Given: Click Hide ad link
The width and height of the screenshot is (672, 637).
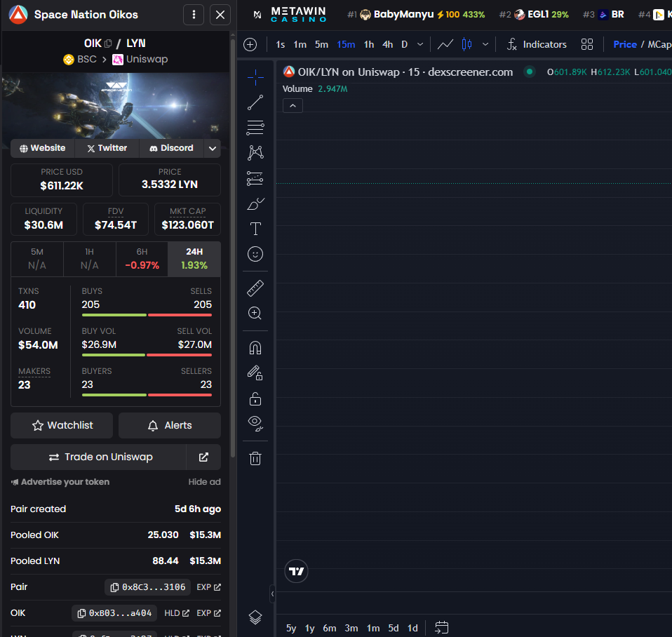Looking at the screenshot, I should (204, 482).
